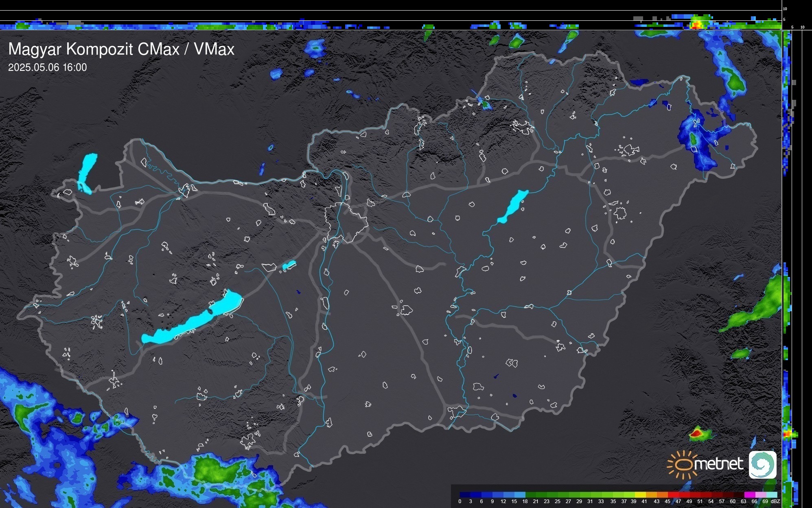
Task: Click the magenta 63 dBZ legend swatch
Action: [x=749, y=495]
